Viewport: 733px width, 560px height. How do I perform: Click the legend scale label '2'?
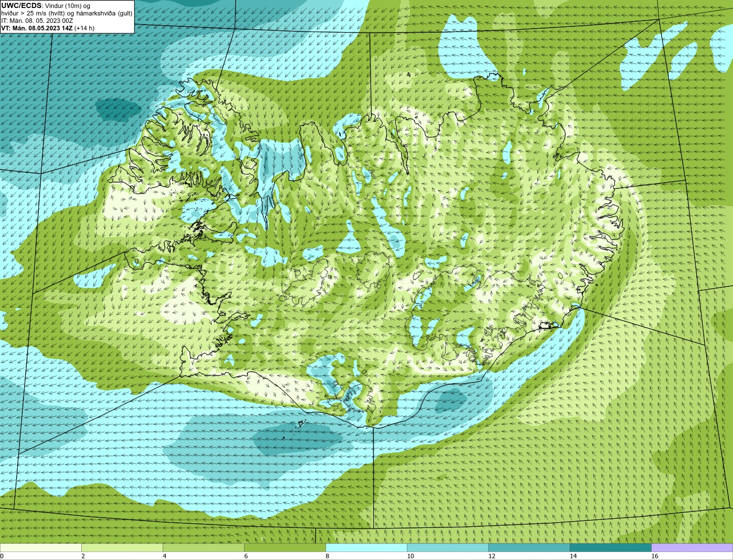point(83,556)
